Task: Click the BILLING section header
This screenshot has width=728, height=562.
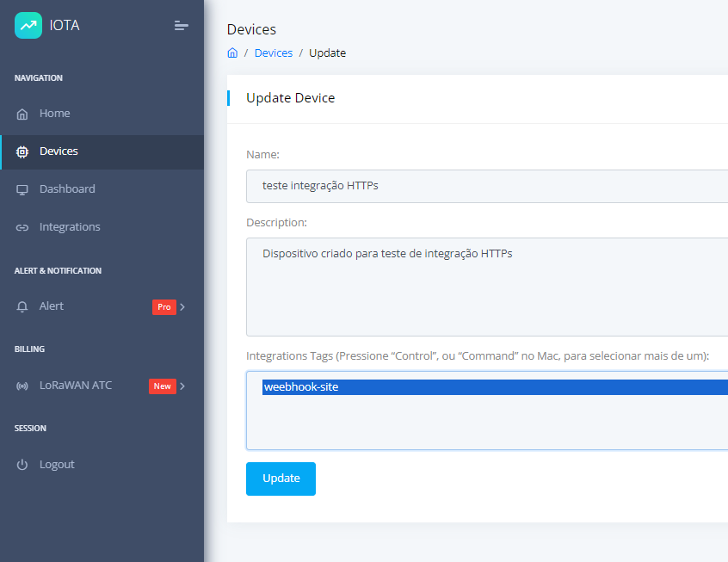Action: click(30, 349)
